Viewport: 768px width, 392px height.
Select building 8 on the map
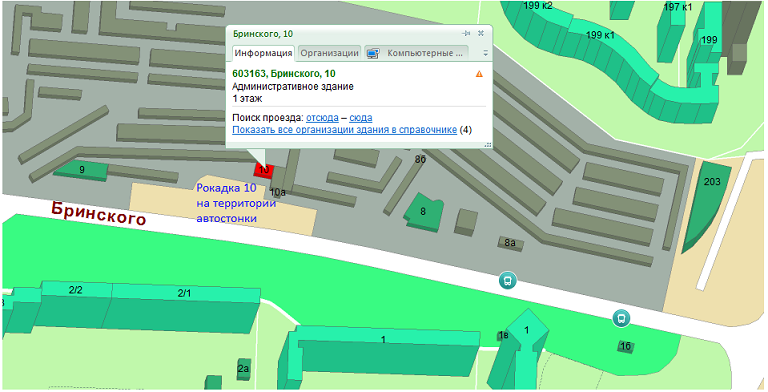(423, 212)
